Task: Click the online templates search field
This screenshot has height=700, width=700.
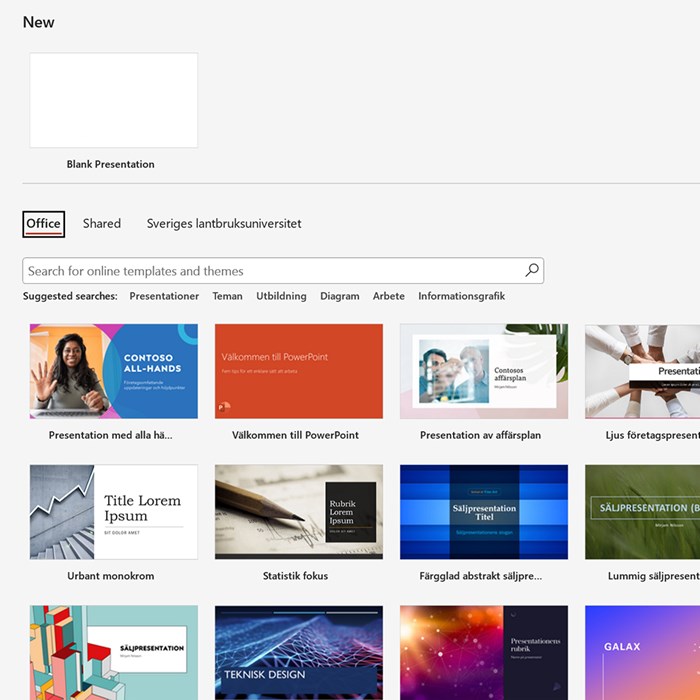Action: (270, 271)
